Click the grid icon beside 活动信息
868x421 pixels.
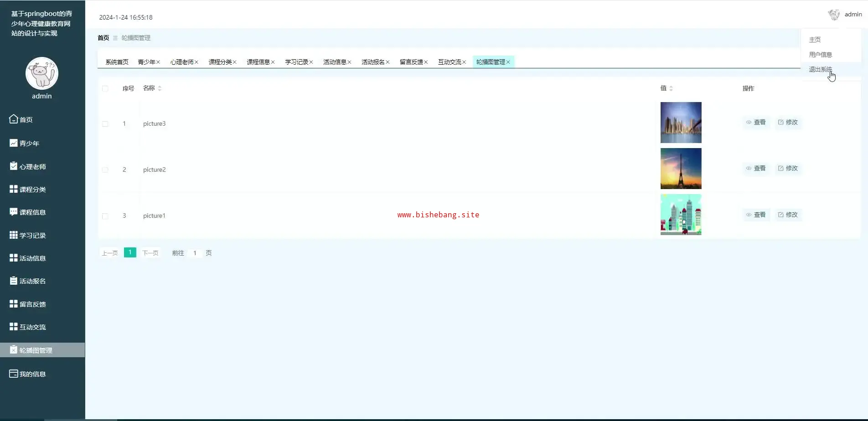[14, 258]
